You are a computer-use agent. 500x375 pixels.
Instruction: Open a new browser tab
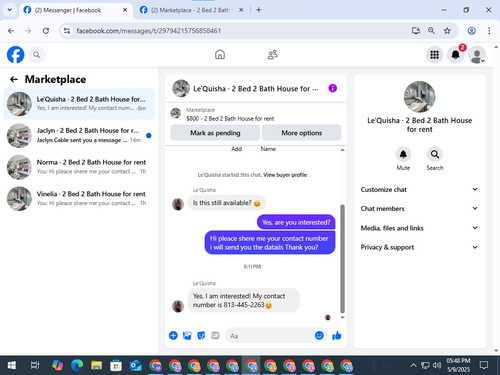point(259,10)
